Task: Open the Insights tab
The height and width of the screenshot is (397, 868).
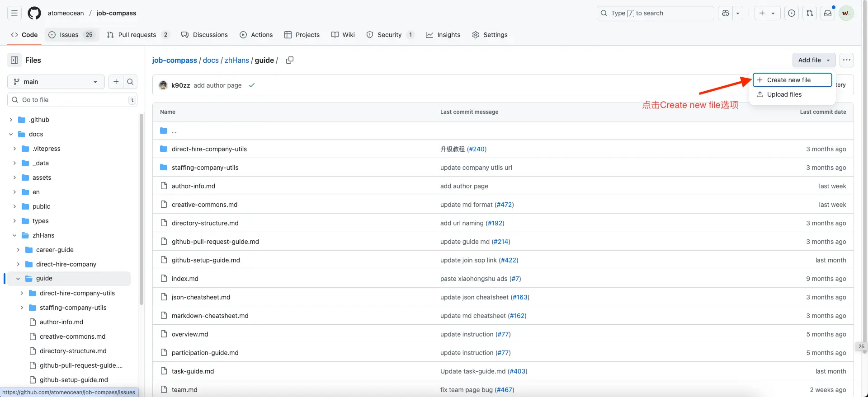Action: 443,35
